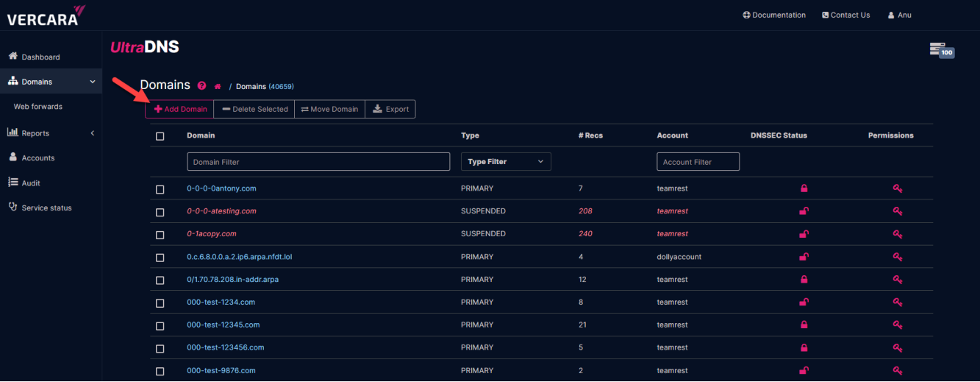Open permissions key for 0/1.70.78.208.in-addr.arpa
The image size is (980, 382).
point(898,280)
